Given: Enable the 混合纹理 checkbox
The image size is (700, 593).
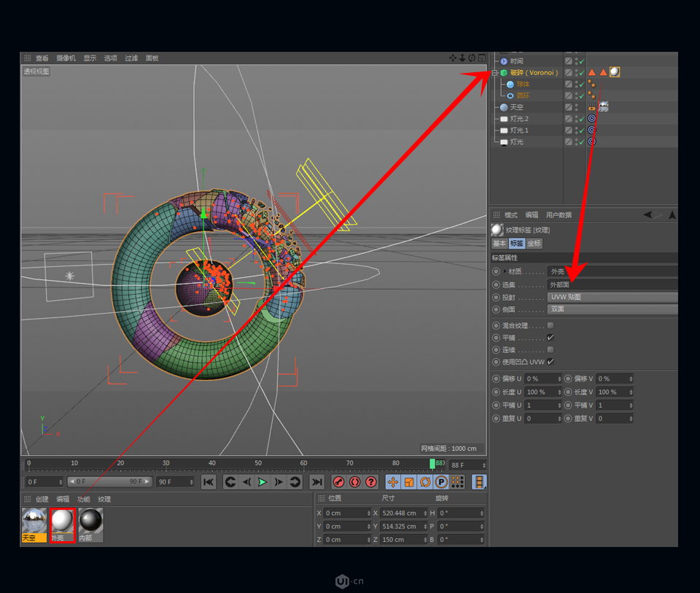Looking at the screenshot, I should pyautogui.click(x=551, y=325).
